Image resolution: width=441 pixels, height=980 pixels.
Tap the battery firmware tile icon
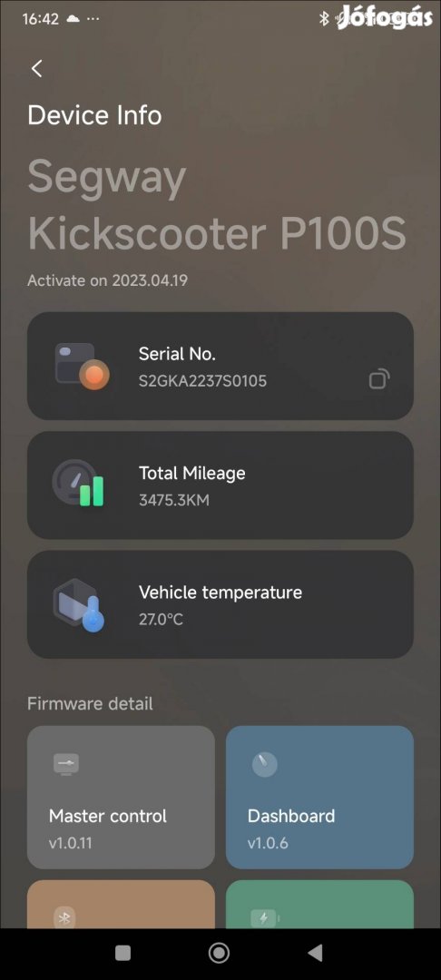(265, 917)
